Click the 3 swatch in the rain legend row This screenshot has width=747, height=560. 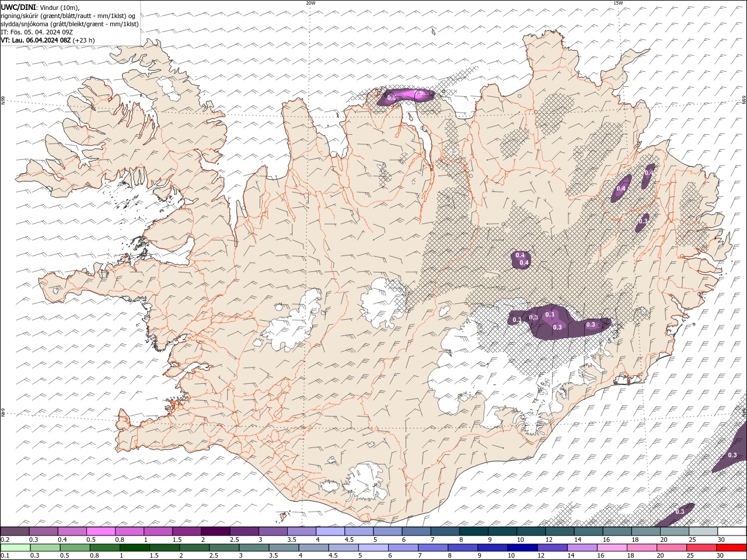pyautogui.click(x=254, y=548)
